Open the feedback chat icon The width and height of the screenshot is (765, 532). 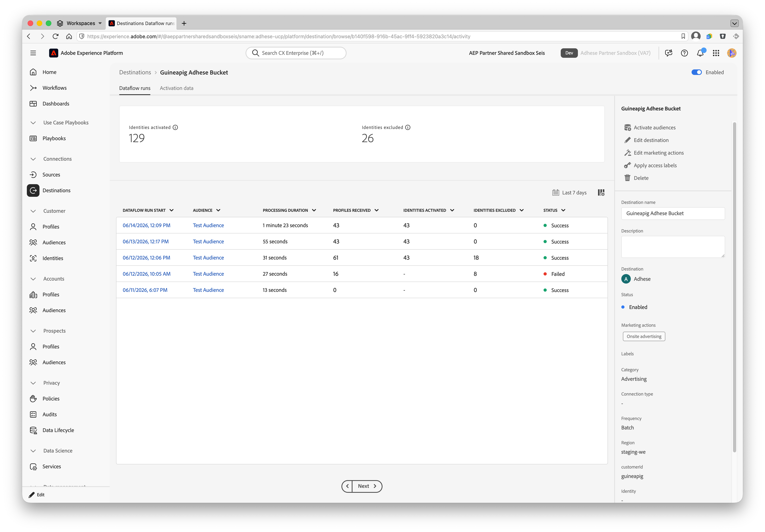[668, 53]
